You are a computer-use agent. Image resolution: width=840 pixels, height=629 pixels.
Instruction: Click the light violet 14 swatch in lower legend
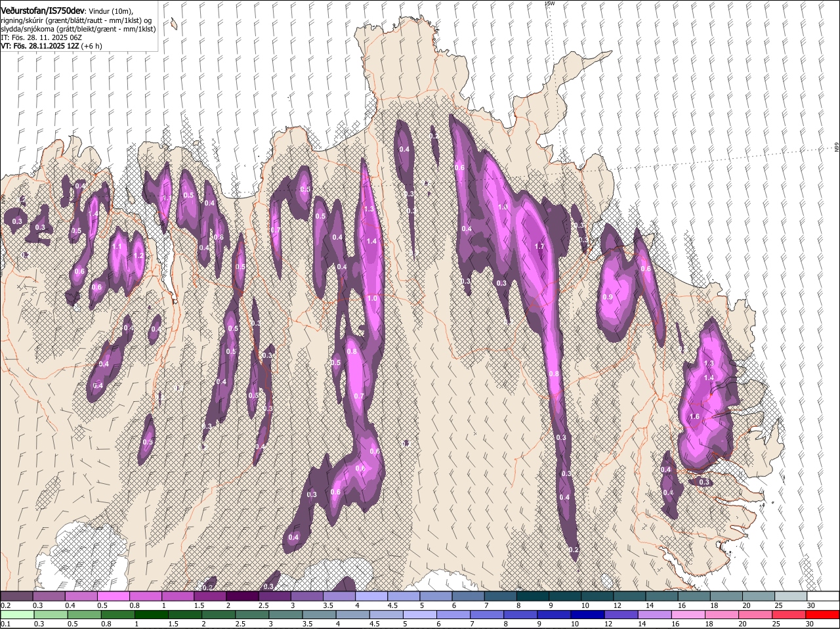[x=654, y=615]
